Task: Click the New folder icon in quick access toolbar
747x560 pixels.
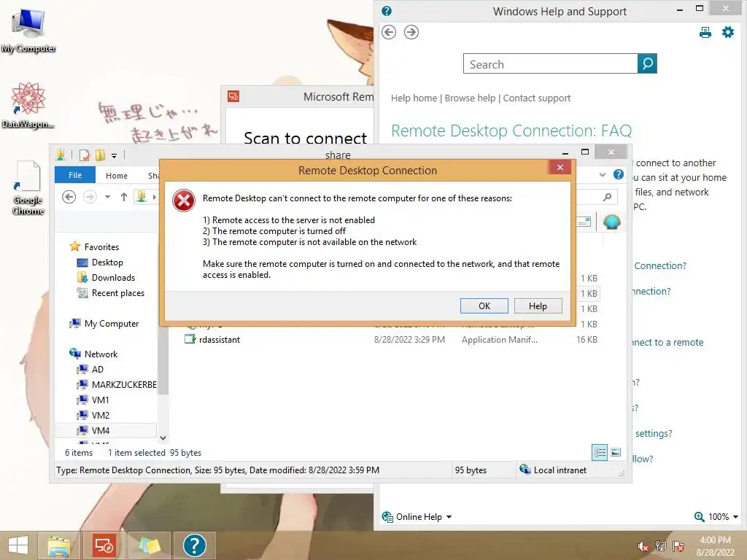Action: [100, 155]
